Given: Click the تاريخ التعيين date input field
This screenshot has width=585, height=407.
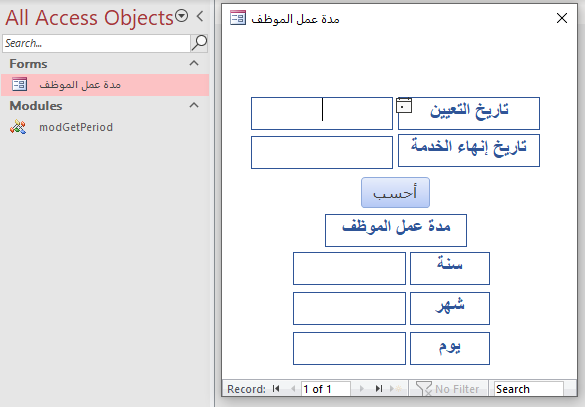Looking at the screenshot, I should coord(322,113).
